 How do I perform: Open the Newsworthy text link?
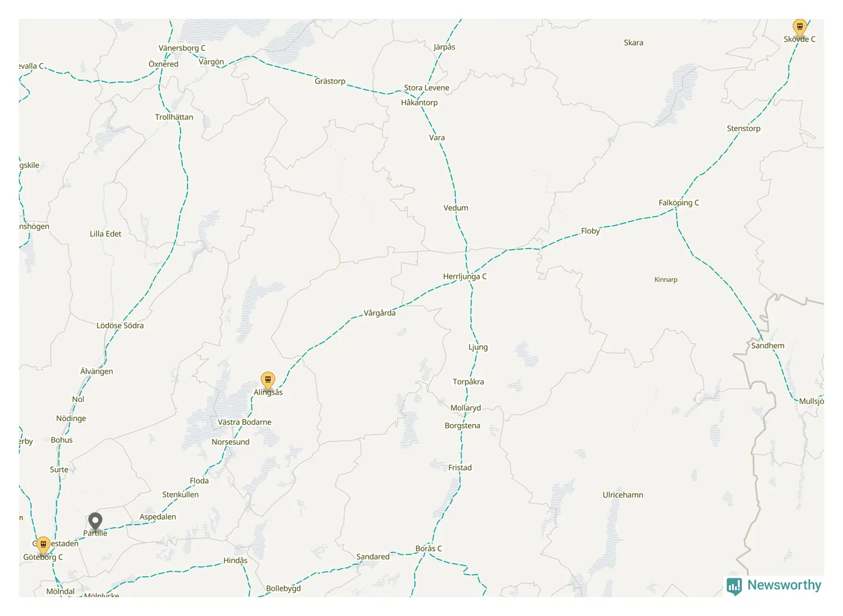784,585
